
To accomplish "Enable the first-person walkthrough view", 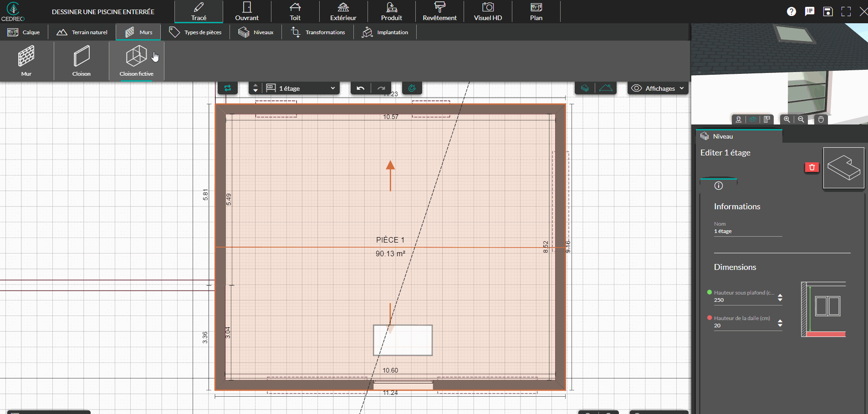I will coord(738,119).
